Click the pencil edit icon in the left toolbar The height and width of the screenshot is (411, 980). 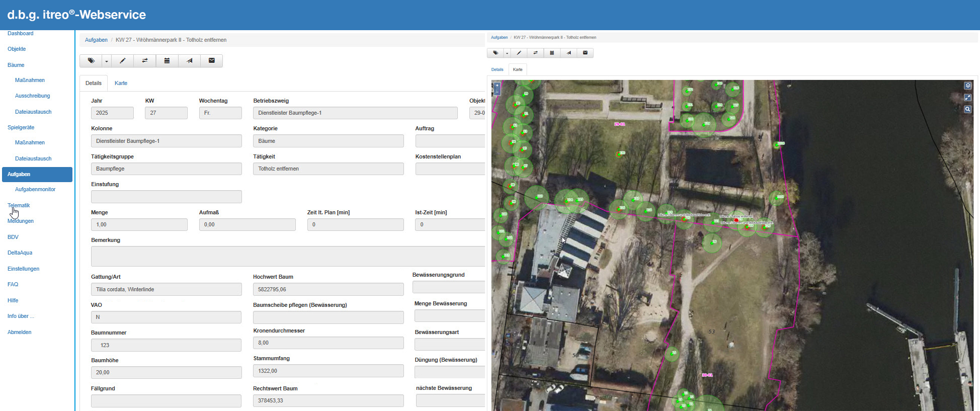[122, 61]
